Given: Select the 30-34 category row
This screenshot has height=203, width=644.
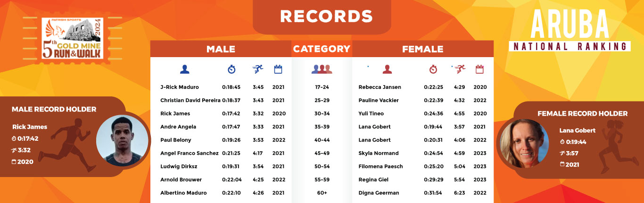Looking at the screenshot, I should pyautogui.click(x=322, y=114).
